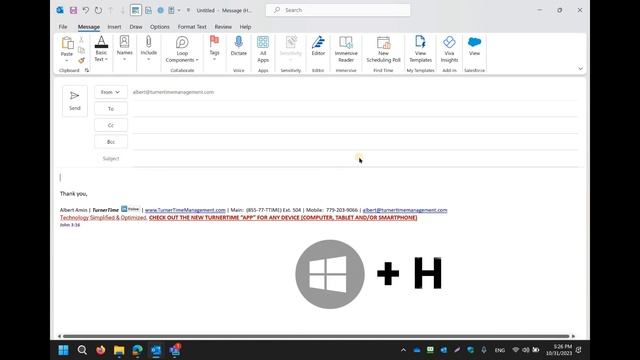The width and height of the screenshot is (640, 360).
Task: Click the To recipients button
Action: click(111, 109)
